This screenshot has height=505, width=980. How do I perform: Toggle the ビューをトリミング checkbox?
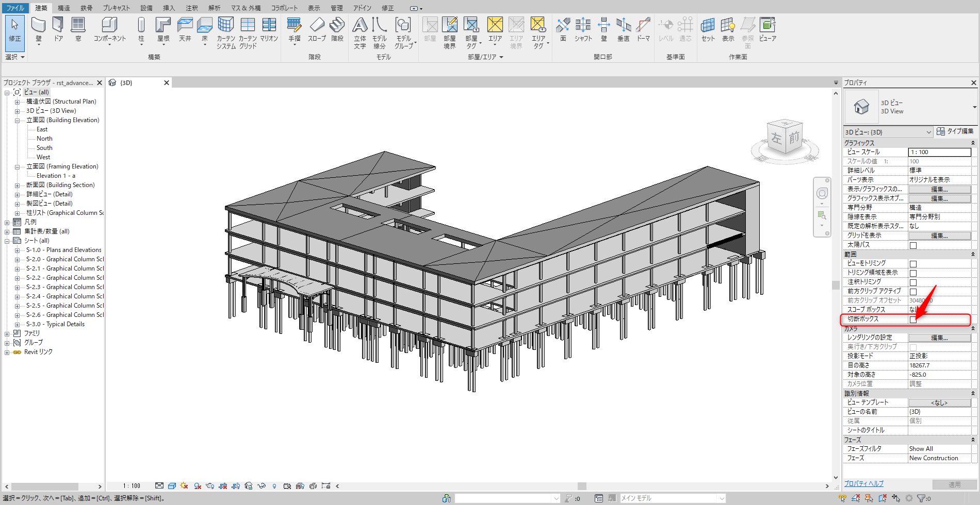pos(913,264)
